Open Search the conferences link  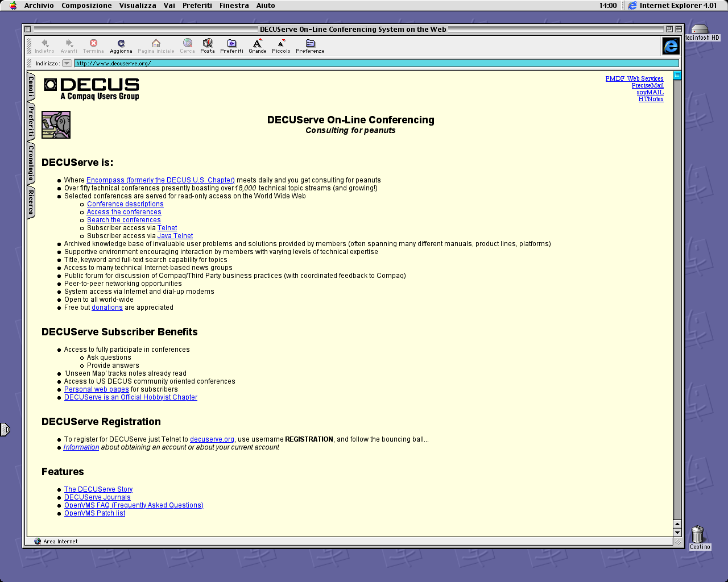[x=124, y=220]
